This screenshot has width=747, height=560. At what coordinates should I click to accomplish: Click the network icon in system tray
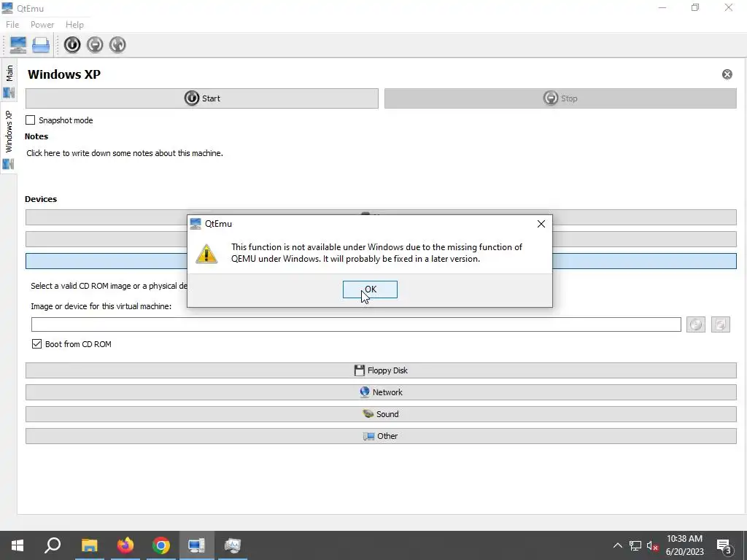[635, 545]
